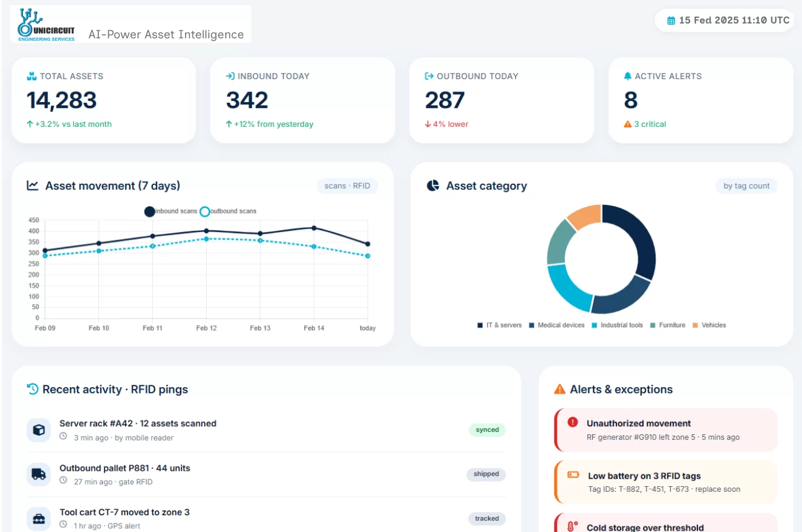
Task: Click the bell icon in Active Alerts card
Action: coord(627,76)
